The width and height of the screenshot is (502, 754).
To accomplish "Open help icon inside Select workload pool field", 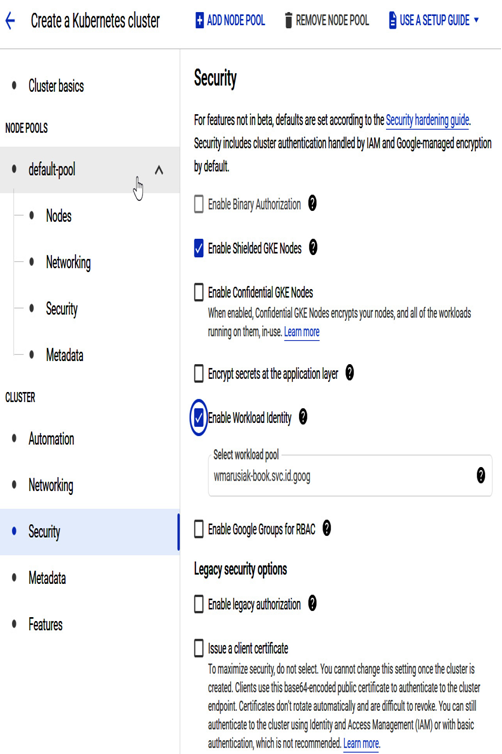I will click(x=481, y=475).
